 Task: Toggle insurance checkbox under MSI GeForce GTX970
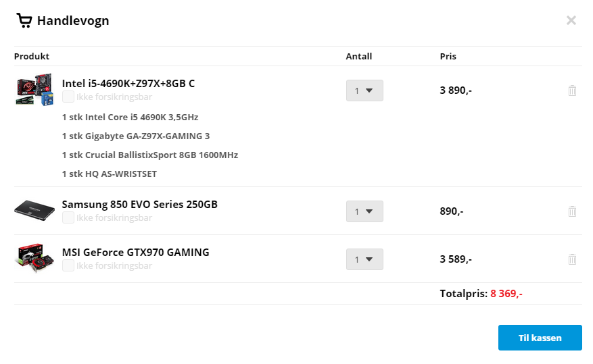[x=68, y=265]
